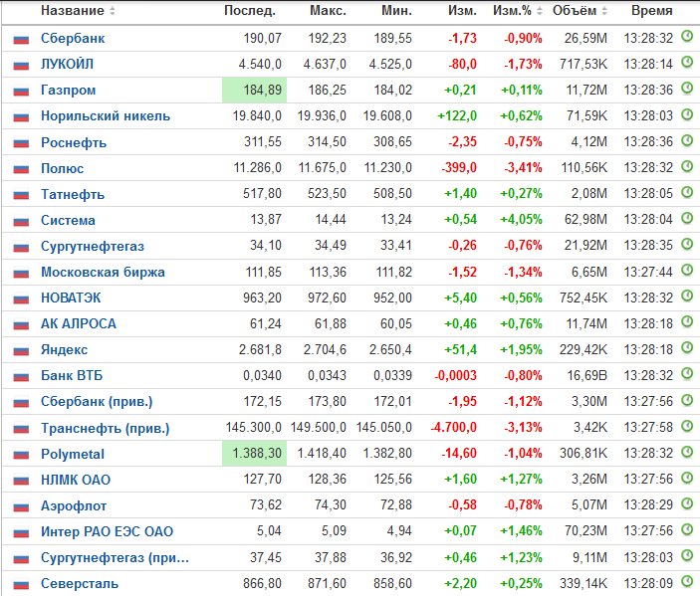700x596 pixels.
Task: Click the clock icon in Аэрофлот row
Action: (687, 503)
